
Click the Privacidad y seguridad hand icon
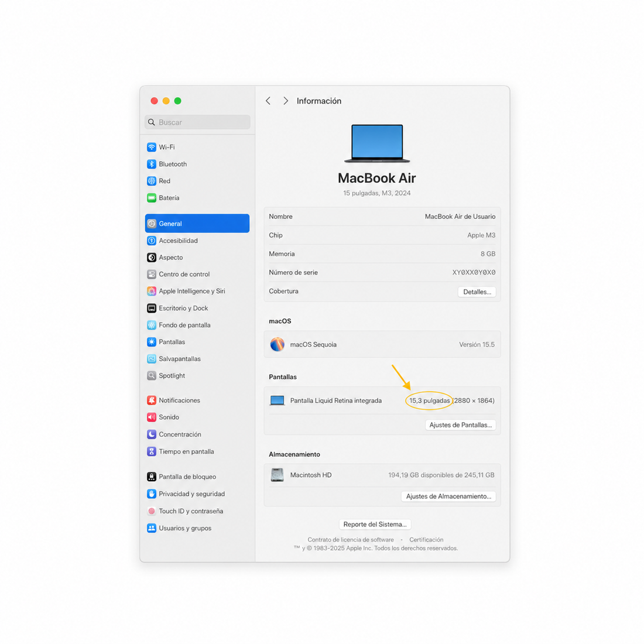tap(152, 494)
